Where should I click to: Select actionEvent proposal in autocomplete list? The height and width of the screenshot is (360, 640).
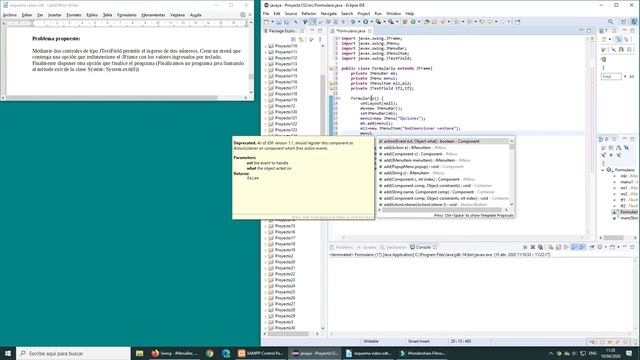pyautogui.click(x=443, y=141)
